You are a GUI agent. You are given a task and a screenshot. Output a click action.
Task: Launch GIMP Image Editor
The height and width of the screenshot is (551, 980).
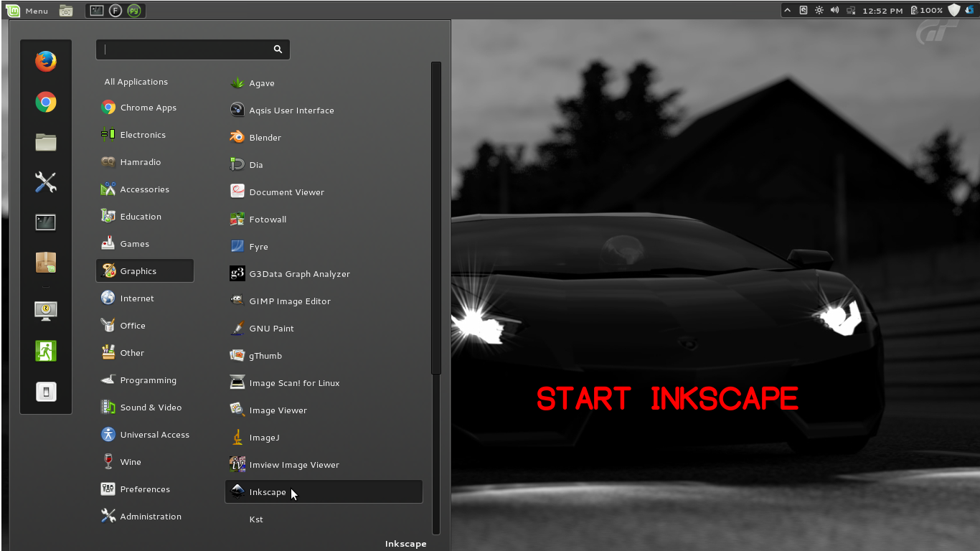[324, 301]
